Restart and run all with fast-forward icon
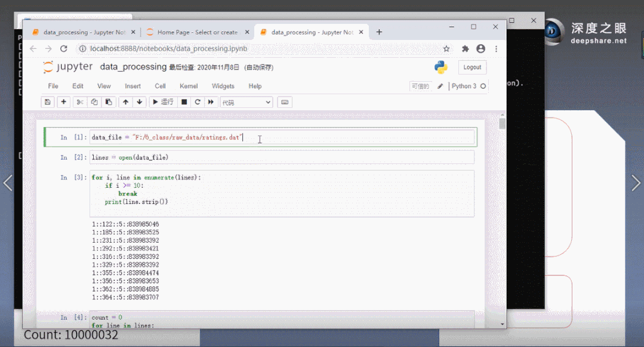 coord(211,102)
